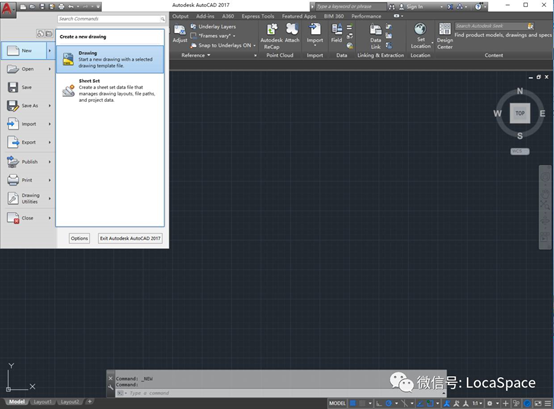The width and height of the screenshot is (554, 409).
Task: Click Underlay Layers in Reference panel
Action: tap(213, 26)
